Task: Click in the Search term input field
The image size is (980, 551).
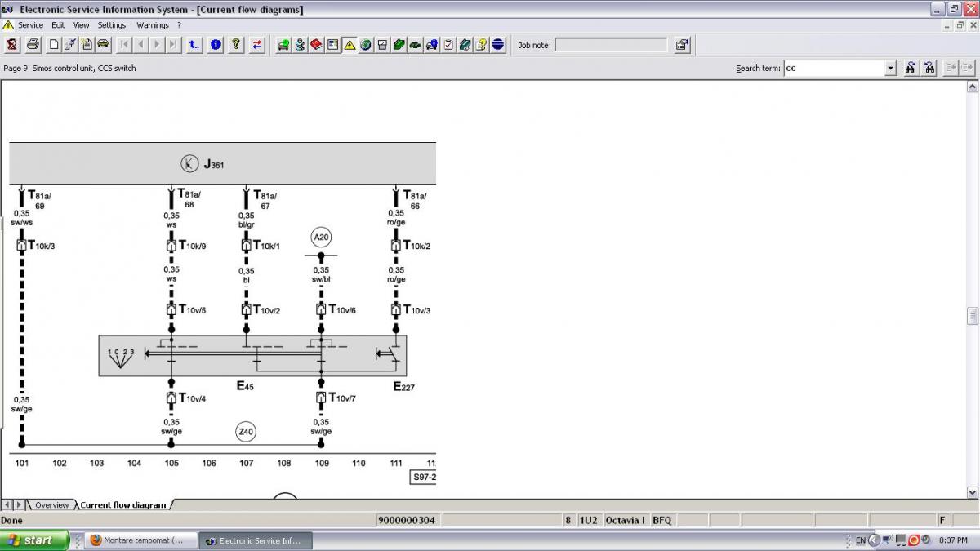Action: click(x=833, y=69)
